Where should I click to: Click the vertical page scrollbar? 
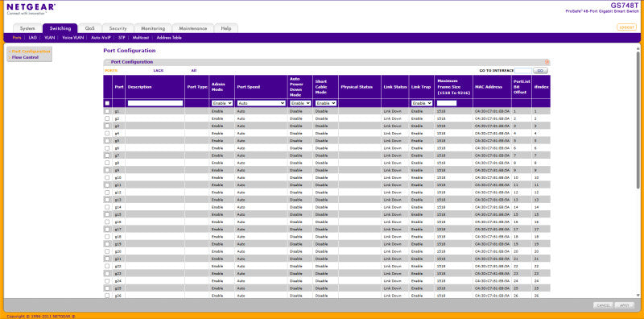pos(638,119)
